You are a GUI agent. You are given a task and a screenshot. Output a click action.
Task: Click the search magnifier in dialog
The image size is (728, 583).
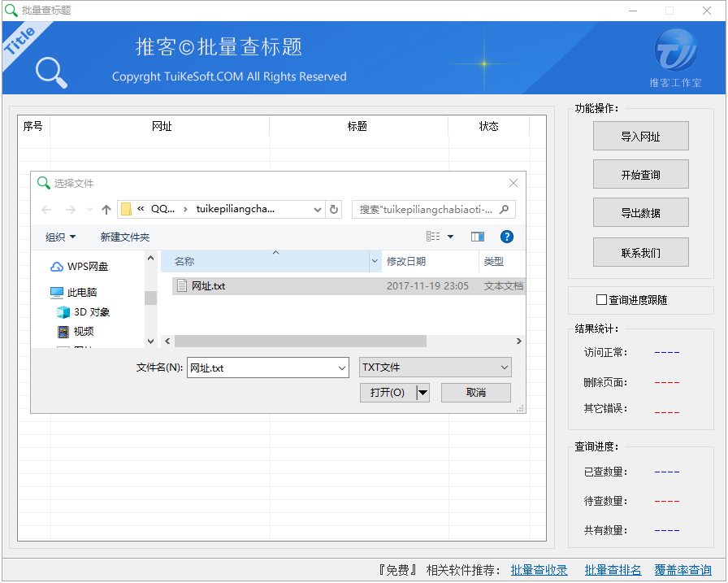point(505,210)
